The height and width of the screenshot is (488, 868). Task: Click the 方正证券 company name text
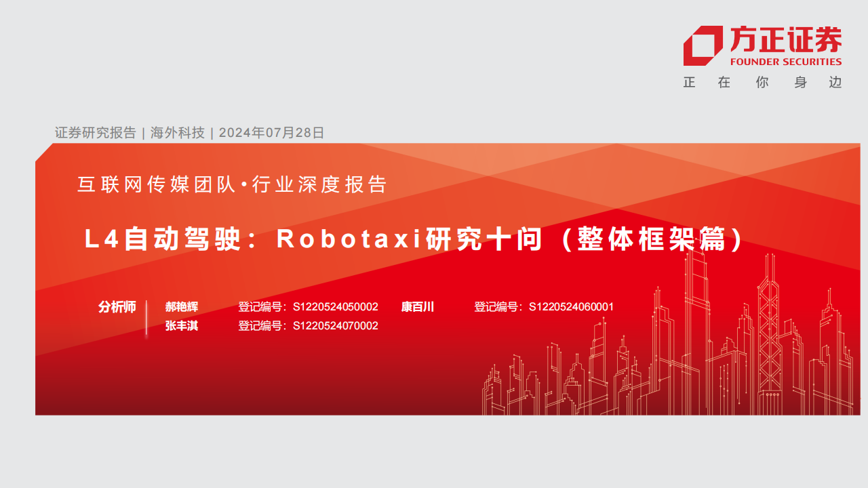786,39
